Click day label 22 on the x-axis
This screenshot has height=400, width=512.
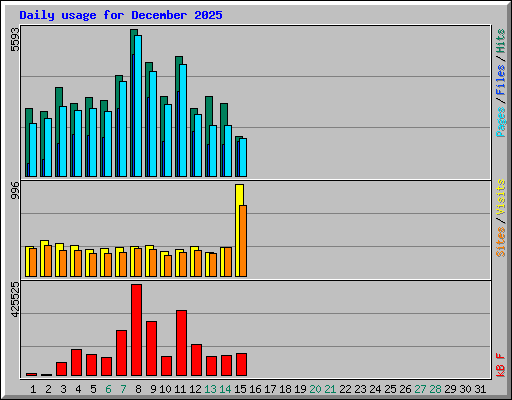(345, 389)
